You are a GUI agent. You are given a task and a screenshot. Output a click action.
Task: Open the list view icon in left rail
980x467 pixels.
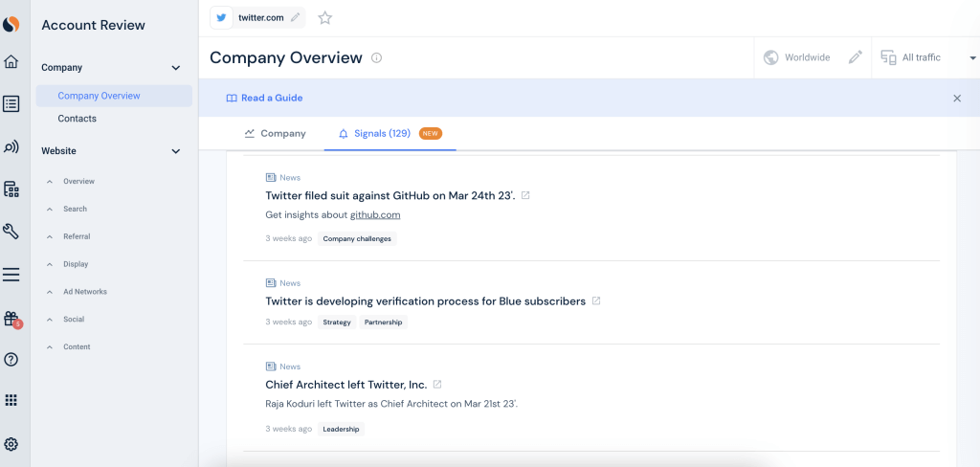pyautogui.click(x=11, y=103)
